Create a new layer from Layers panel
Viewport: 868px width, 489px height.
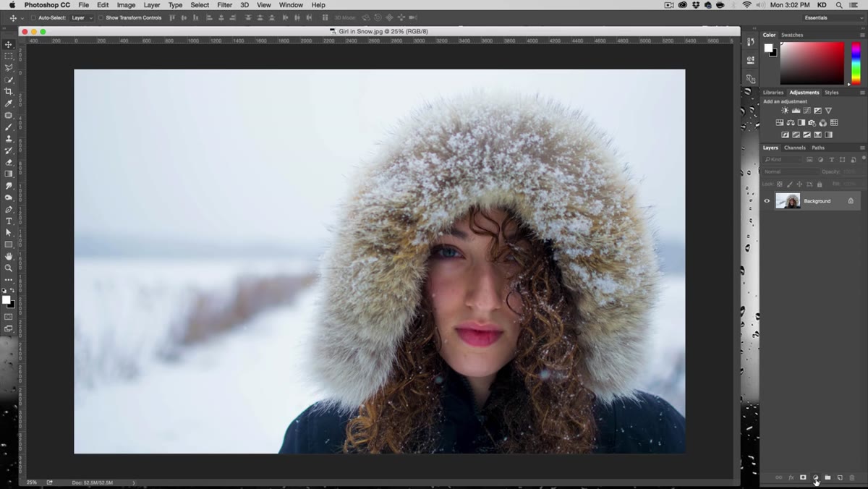pyautogui.click(x=840, y=477)
